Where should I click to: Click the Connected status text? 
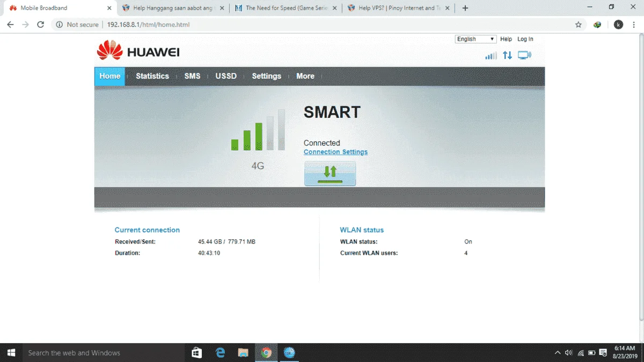coord(322,143)
